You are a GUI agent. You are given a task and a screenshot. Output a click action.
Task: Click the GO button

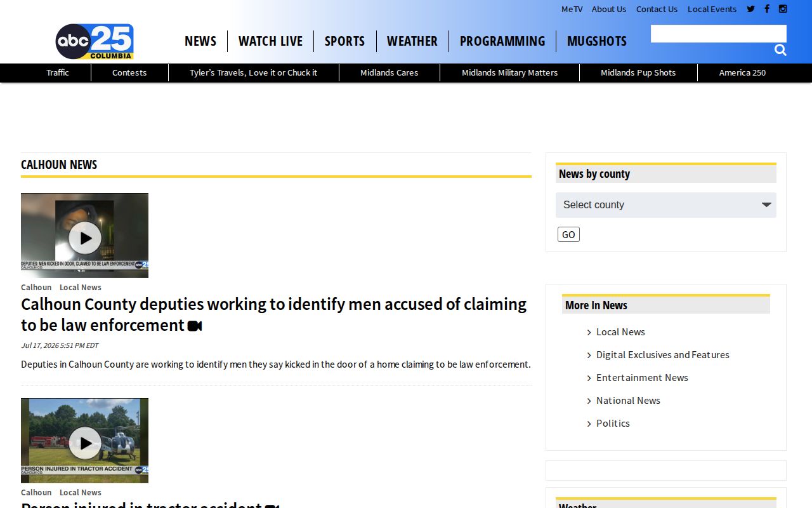[x=568, y=234]
